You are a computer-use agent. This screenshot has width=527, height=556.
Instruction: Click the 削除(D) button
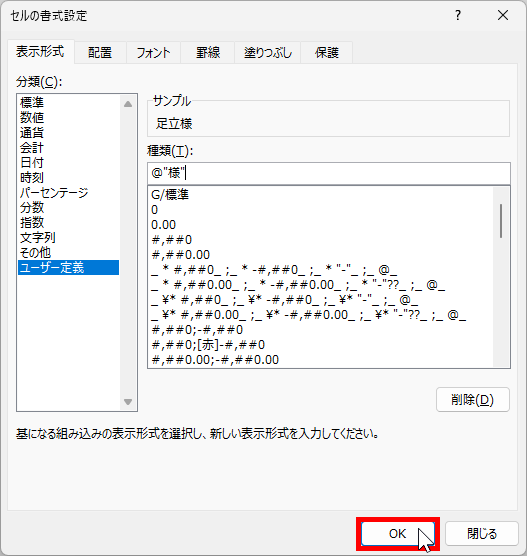473,400
